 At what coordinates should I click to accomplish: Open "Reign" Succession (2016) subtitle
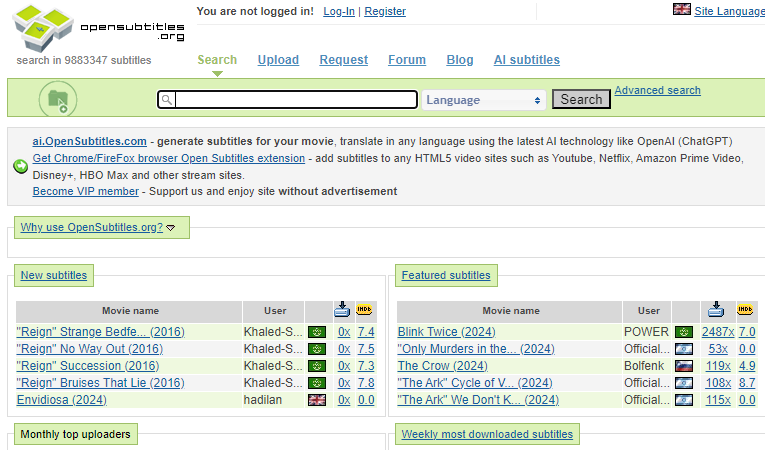(x=88, y=366)
